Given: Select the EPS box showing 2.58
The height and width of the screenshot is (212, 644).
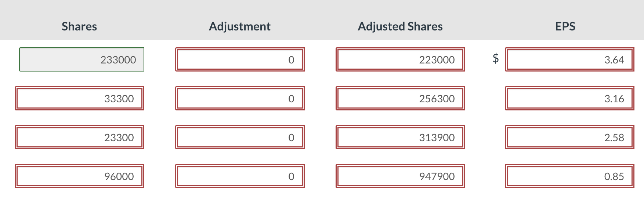Looking at the screenshot, I should point(569,137).
